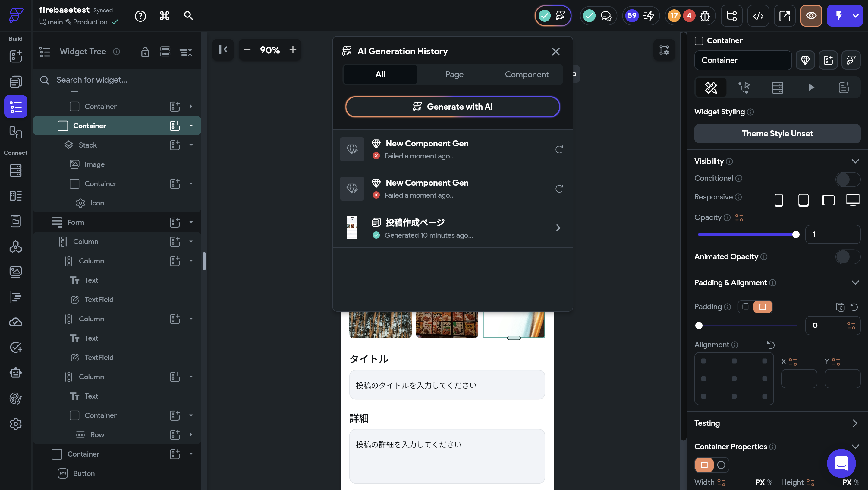Click the Opacity slider handle

pyautogui.click(x=796, y=234)
